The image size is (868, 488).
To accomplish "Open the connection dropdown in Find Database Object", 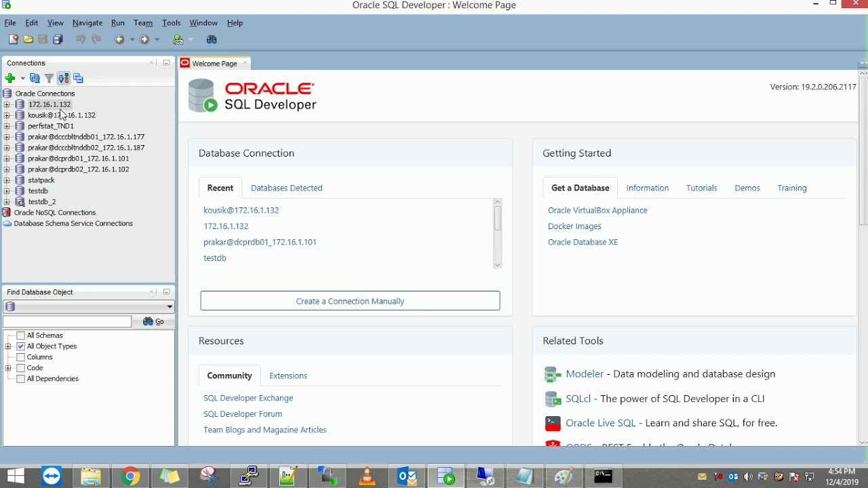I will tap(170, 307).
